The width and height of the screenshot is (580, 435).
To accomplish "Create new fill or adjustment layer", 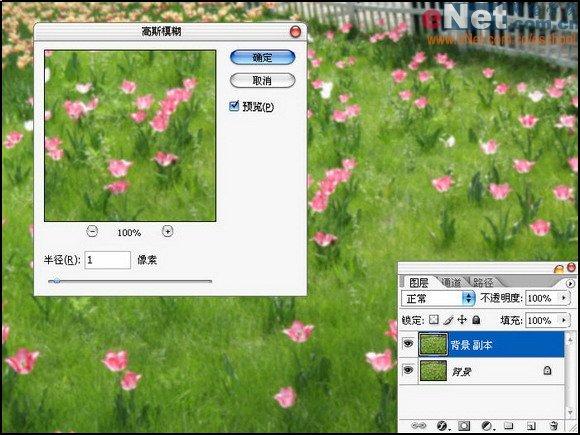I will click(x=487, y=426).
